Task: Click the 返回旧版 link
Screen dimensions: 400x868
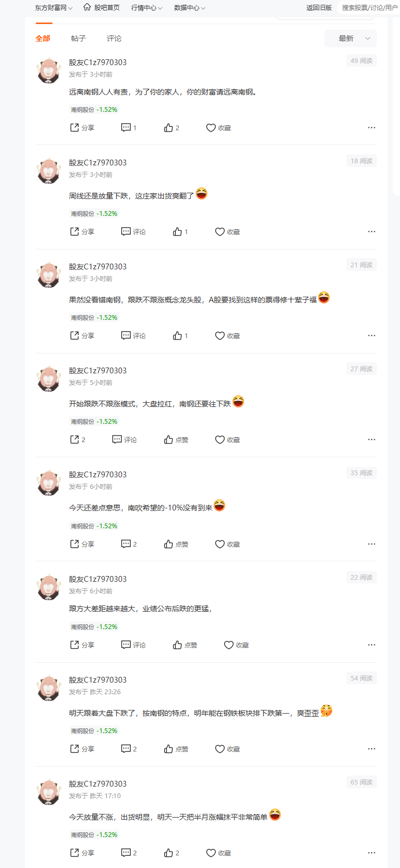Action: [x=319, y=8]
